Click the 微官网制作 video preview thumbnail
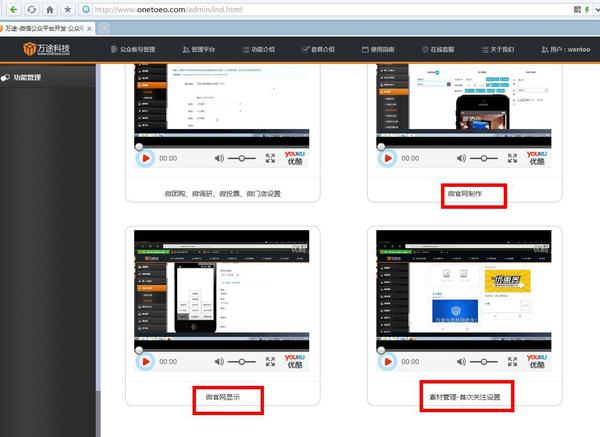 [464, 104]
